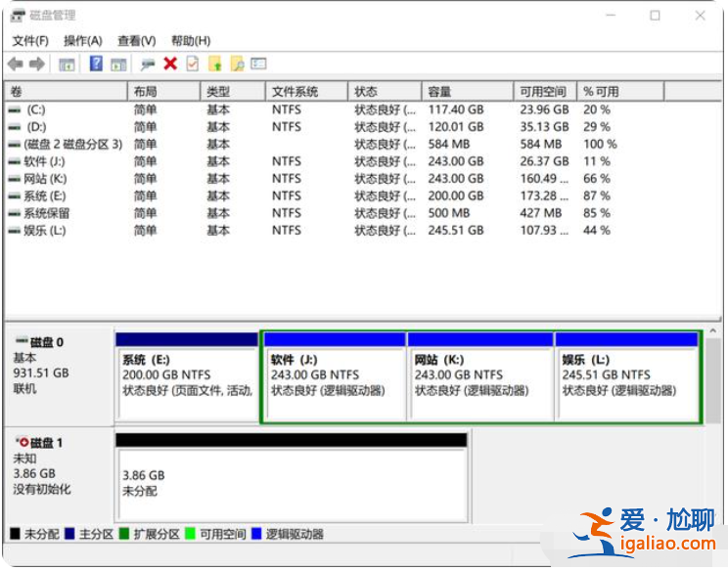Viewport: 728px width, 570px height.
Task: Click drive icon beside 软件 (J:) row
Action: 15,162
